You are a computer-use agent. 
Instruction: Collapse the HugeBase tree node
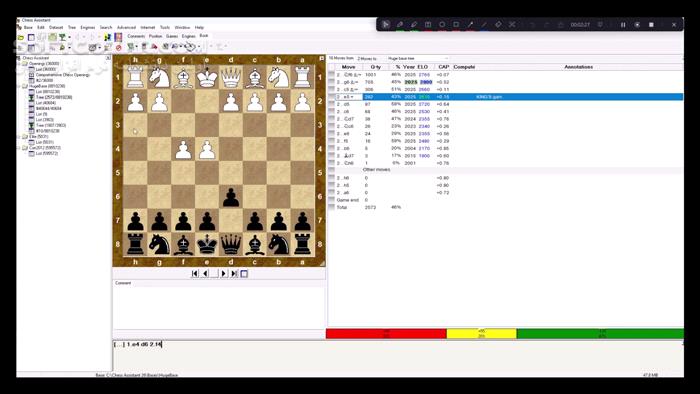[x=19, y=86]
